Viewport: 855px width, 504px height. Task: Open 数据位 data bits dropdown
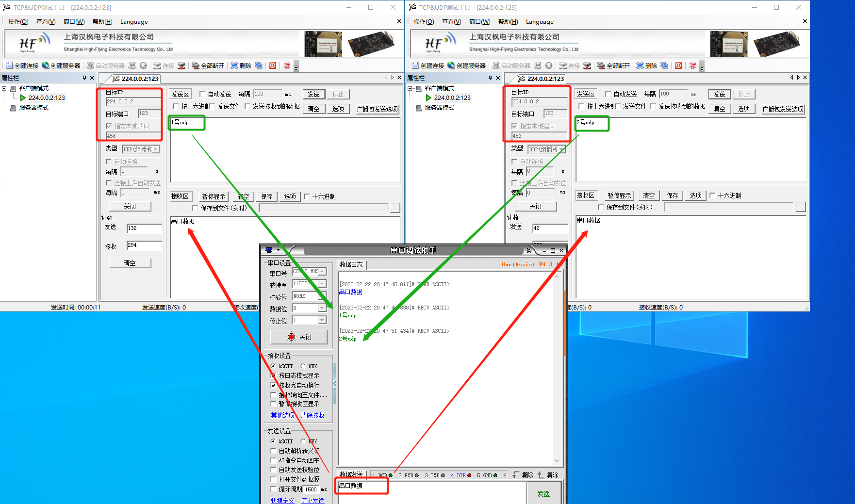tap(322, 309)
